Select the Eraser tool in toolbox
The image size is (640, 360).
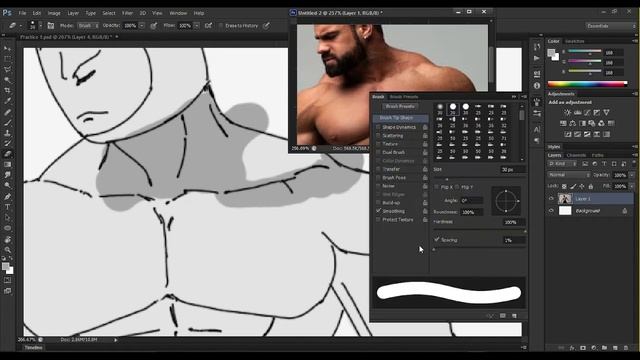(7, 154)
